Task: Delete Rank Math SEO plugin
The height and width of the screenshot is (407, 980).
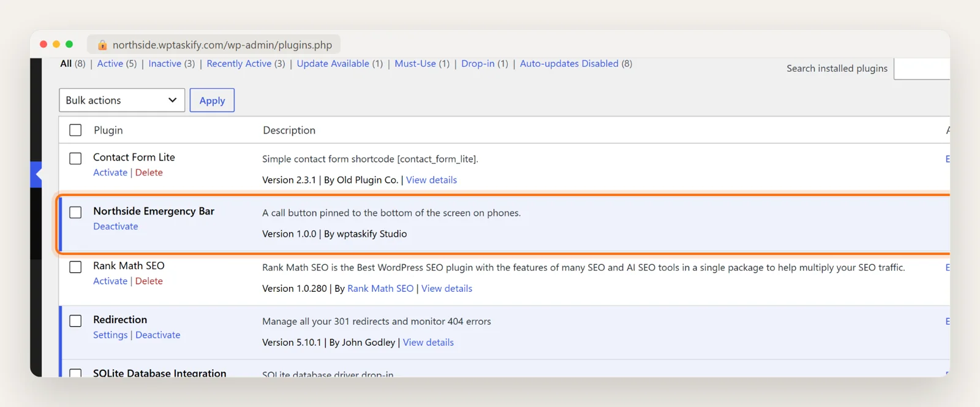Action: coord(149,281)
